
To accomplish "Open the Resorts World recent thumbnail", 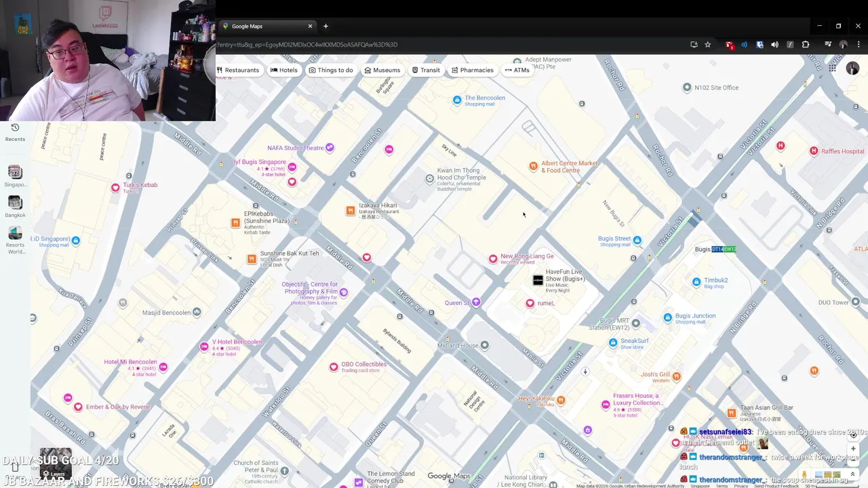I will click(x=15, y=233).
